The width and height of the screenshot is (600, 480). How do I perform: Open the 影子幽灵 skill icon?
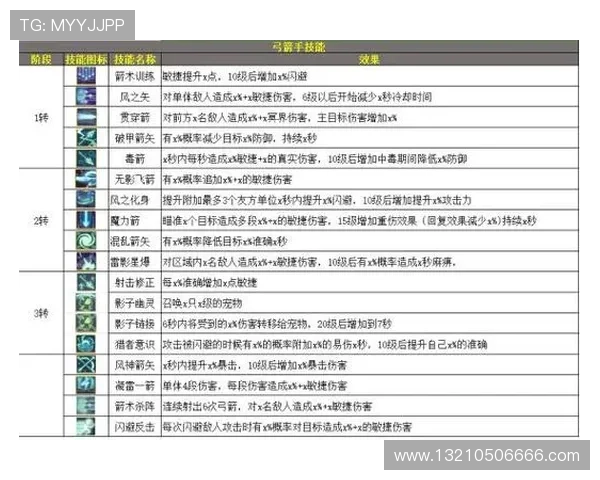86,303
